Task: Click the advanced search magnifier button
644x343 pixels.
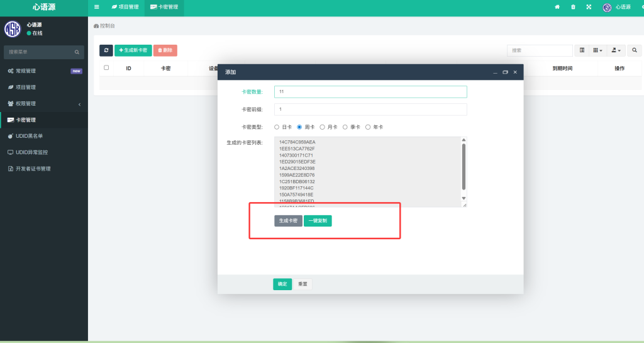Action: [635, 50]
